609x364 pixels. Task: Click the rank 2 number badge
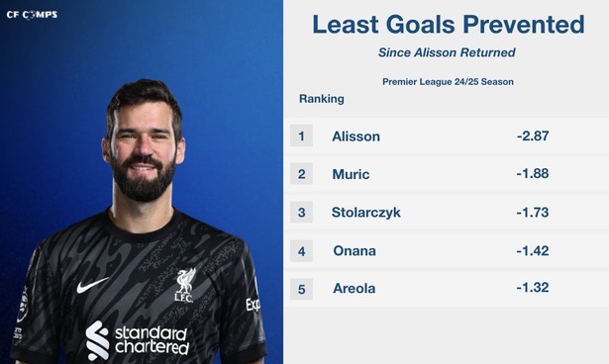click(x=301, y=173)
